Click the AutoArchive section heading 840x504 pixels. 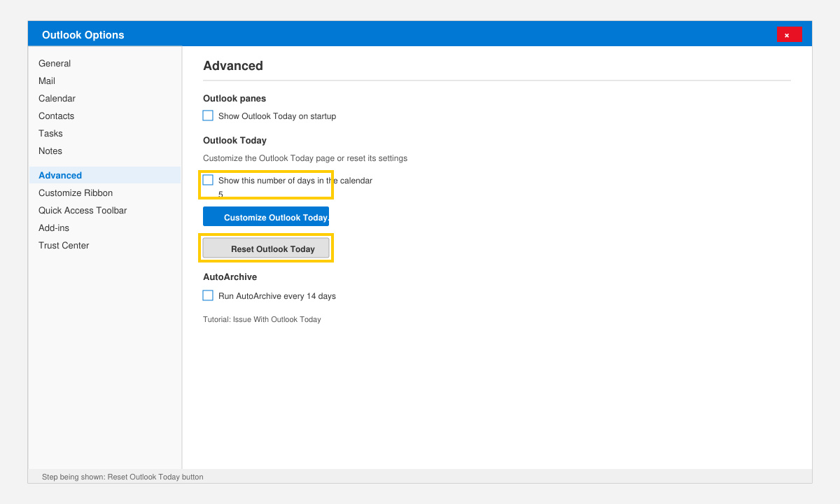click(x=230, y=277)
